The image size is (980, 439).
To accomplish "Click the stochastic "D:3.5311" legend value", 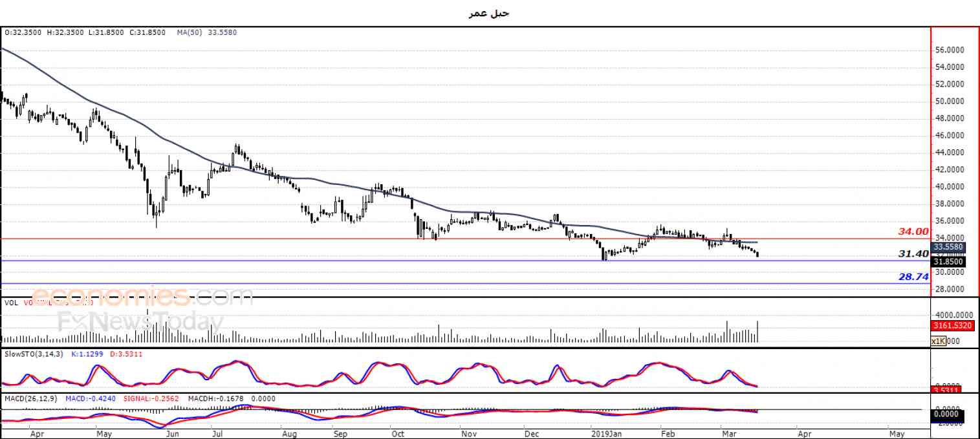I will click(x=126, y=354).
